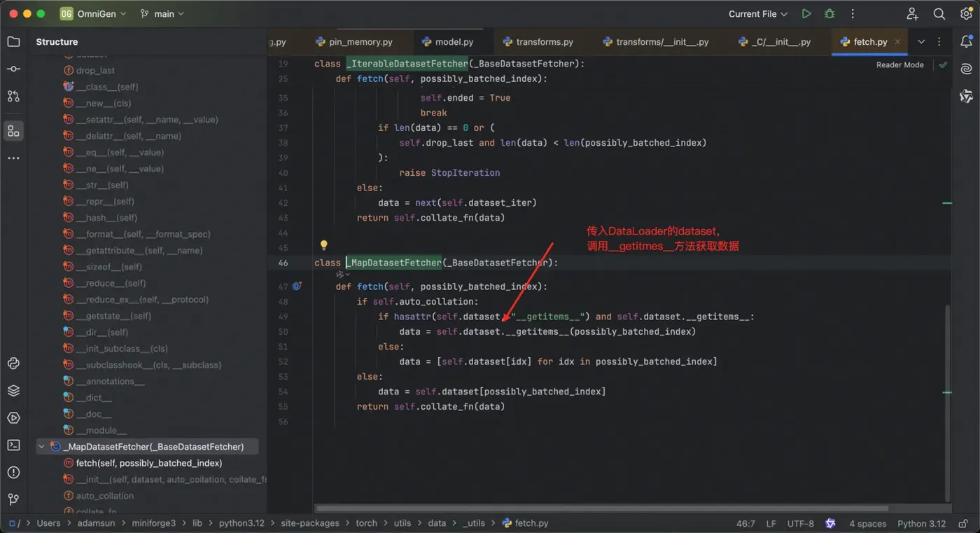
Task: Open the main branch dropdown
Action: [x=162, y=14]
